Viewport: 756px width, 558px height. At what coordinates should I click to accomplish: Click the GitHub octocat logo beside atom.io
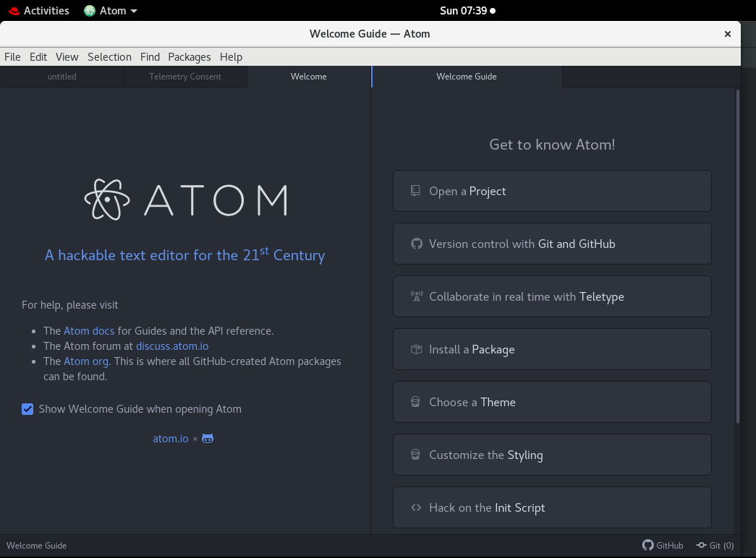208,439
